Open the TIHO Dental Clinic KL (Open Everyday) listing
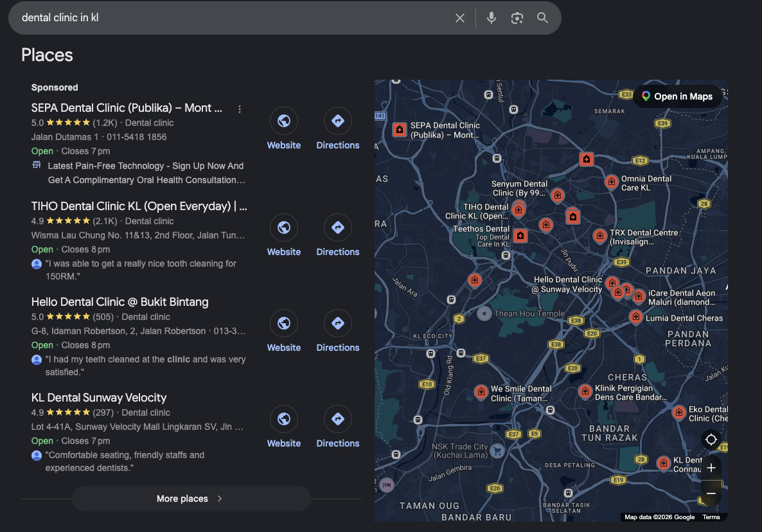762x532 pixels. pyautogui.click(x=139, y=206)
